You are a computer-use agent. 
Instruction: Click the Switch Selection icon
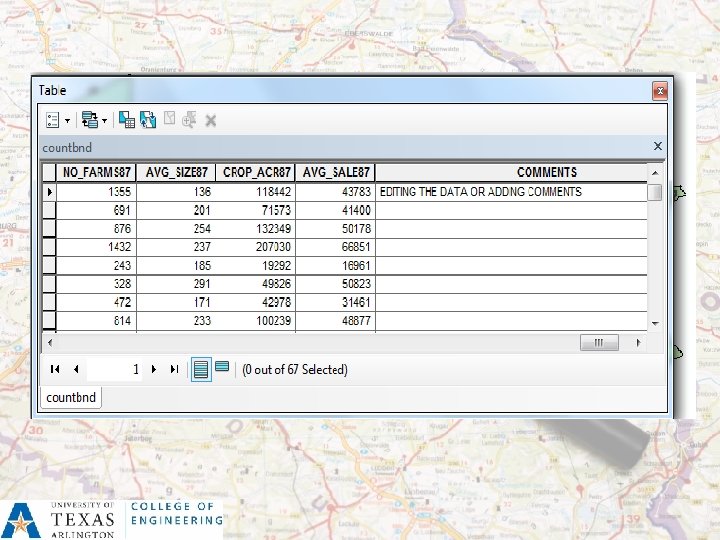click(x=148, y=120)
